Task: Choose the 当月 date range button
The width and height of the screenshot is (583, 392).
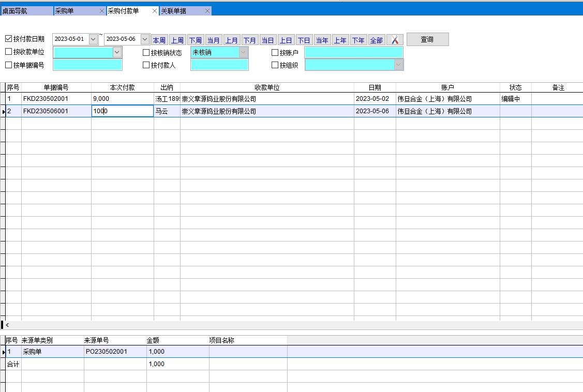Action: pyautogui.click(x=213, y=40)
